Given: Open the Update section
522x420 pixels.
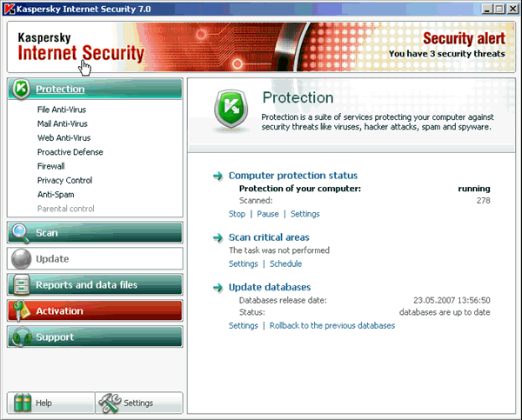Looking at the screenshot, I should [x=95, y=258].
